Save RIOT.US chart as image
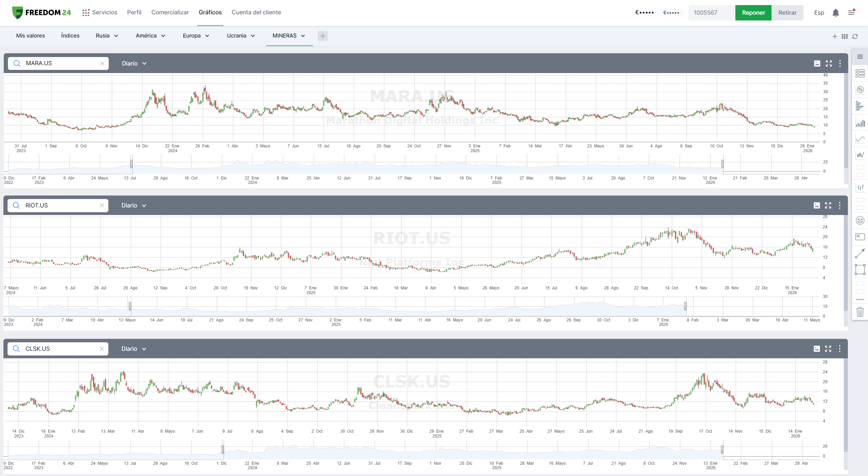 pos(817,205)
